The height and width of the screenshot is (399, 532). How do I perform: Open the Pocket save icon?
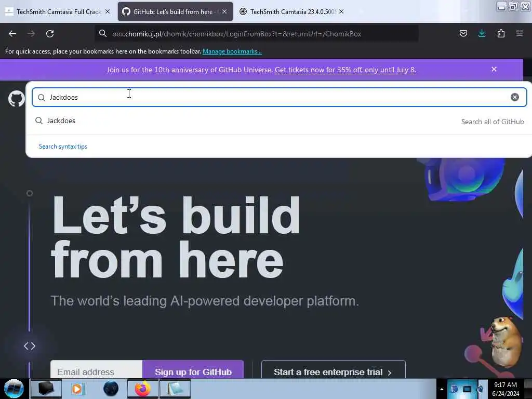[x=463, y=33]
